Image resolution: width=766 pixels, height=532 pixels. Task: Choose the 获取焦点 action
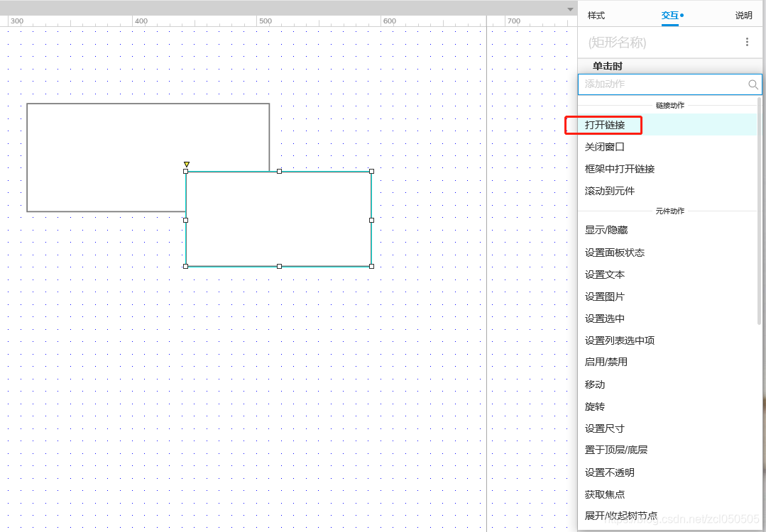(605, 494)
